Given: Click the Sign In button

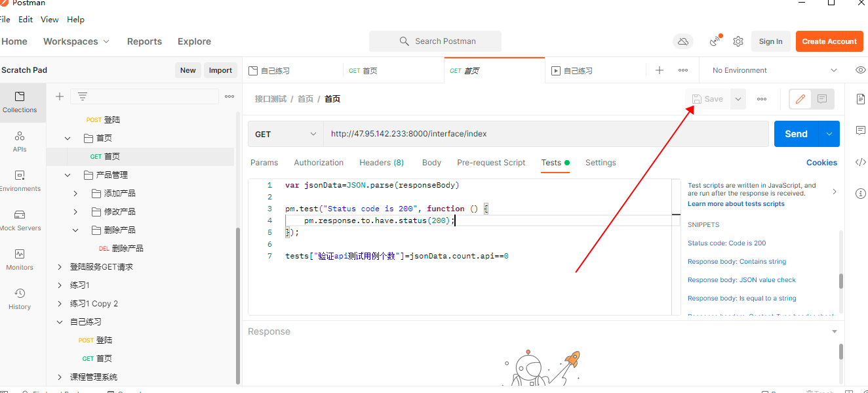Looking at the screenshot, I should [x=771, y=41].
